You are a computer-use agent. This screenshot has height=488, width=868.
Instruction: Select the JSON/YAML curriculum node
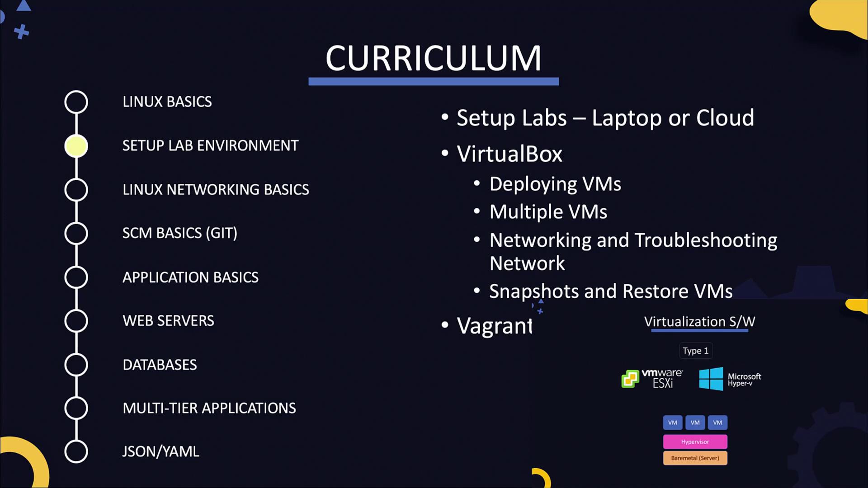75,451
